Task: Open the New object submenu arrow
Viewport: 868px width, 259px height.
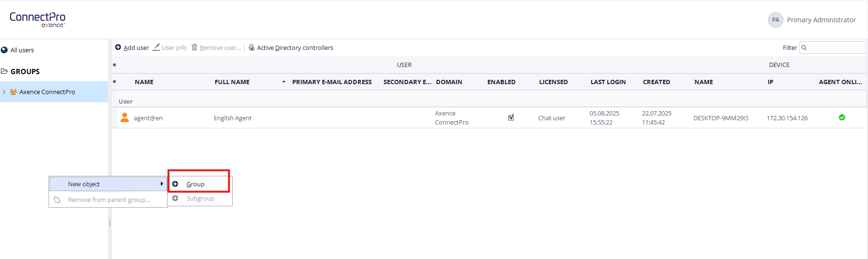Action: (162, 184)
